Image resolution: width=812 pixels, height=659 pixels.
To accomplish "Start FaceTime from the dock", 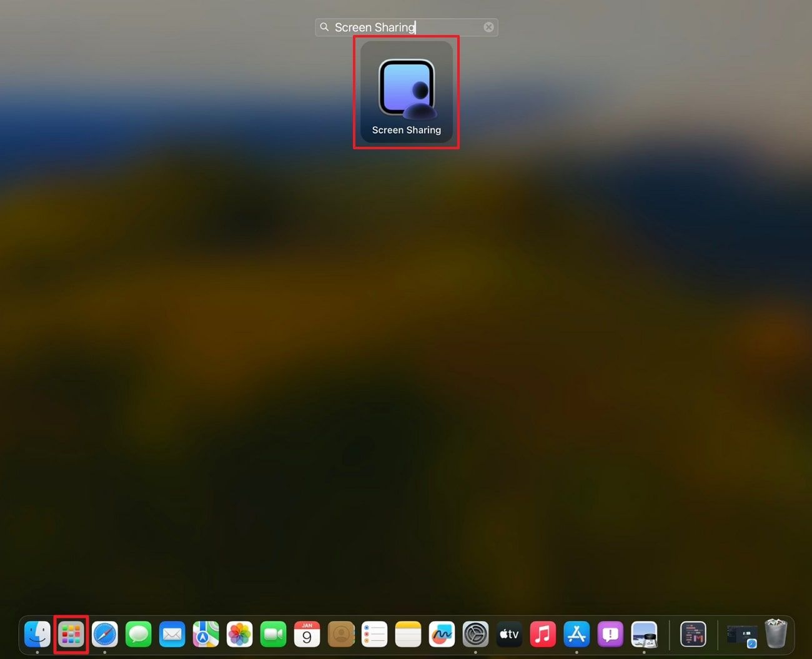I will pyautogui.click(x=273, y=635).
